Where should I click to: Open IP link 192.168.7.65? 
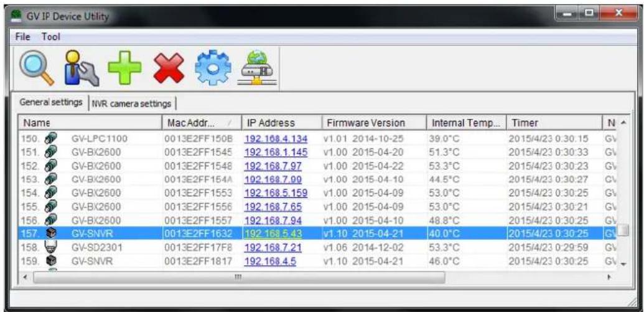click(x=273, y=207)
